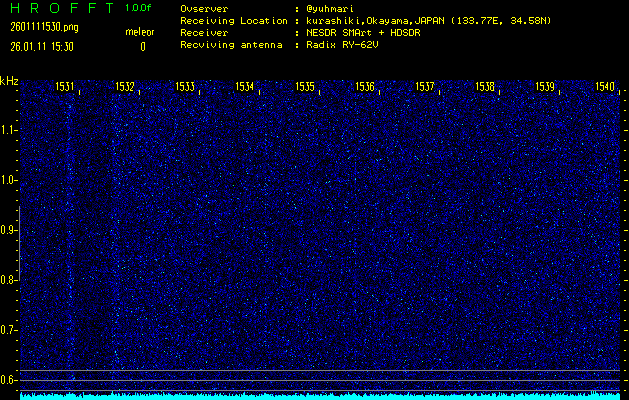Viewport: 629px width, 400px height.
Task: Pick the 1538 time marker
Action: click(485, 88)
